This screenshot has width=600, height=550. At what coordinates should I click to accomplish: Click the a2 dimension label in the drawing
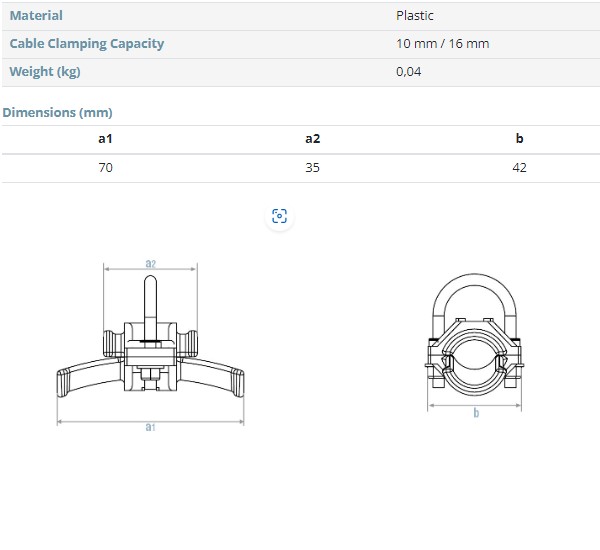pos(150,263)
